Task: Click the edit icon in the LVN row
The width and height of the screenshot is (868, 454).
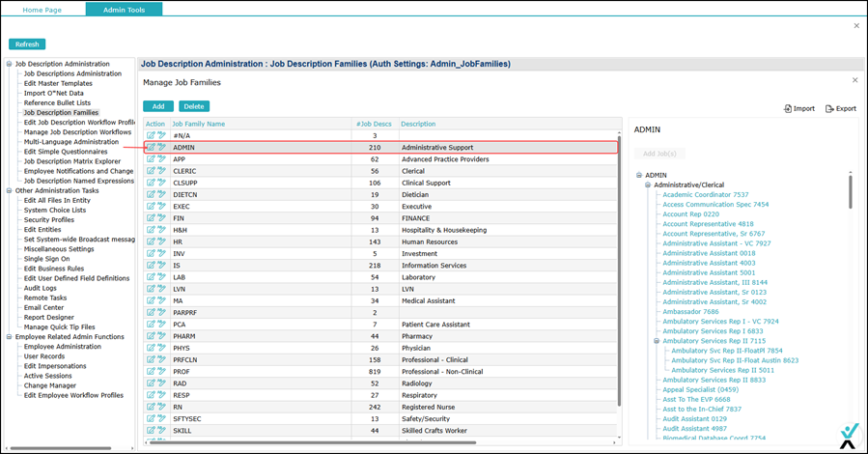Action: click(151, 289)
